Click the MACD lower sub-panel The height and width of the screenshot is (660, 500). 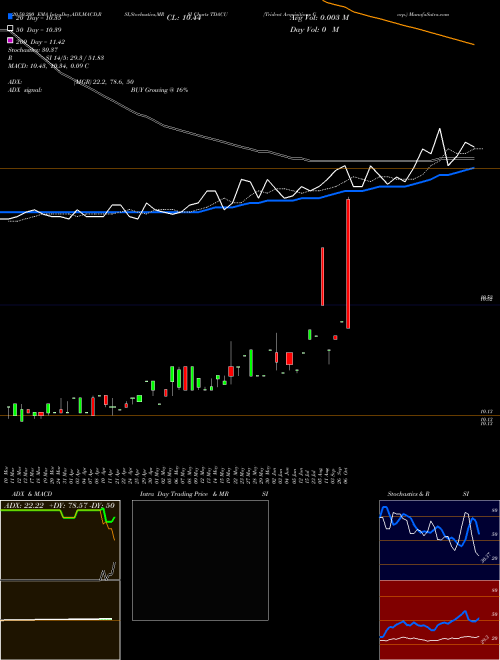click(x=60, y=620)
